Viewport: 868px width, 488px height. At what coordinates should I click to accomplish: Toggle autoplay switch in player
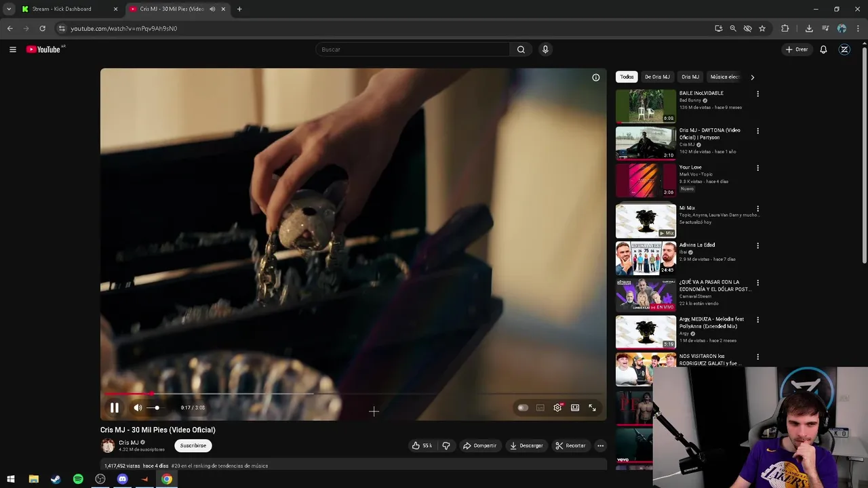(x=523, y=407)
